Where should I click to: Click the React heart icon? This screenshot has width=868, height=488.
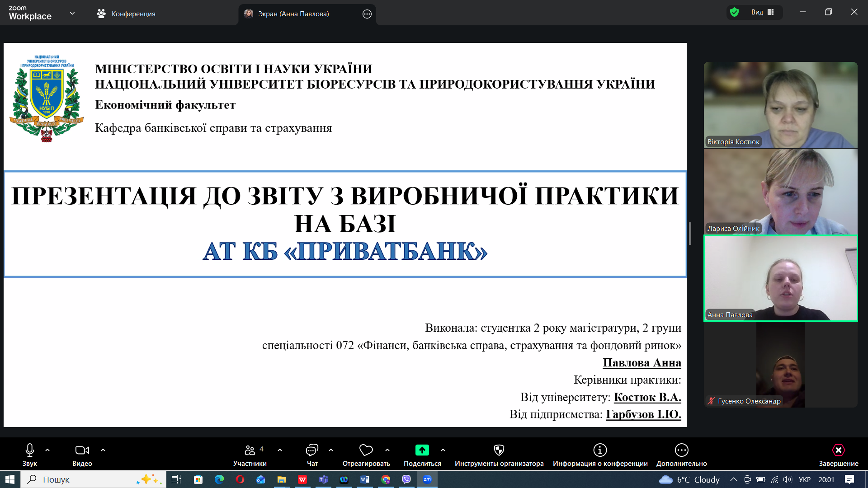click(366, 450)
